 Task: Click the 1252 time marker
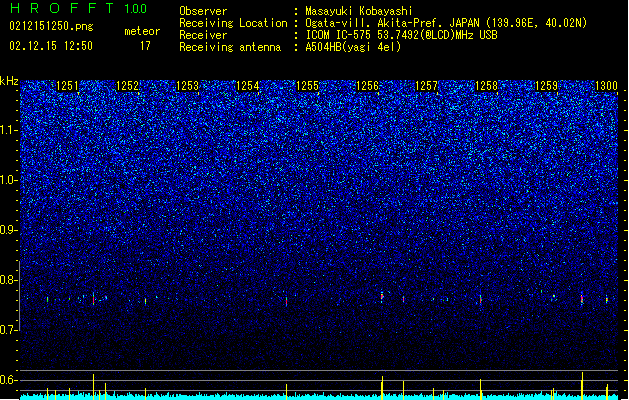coord(128,86)
